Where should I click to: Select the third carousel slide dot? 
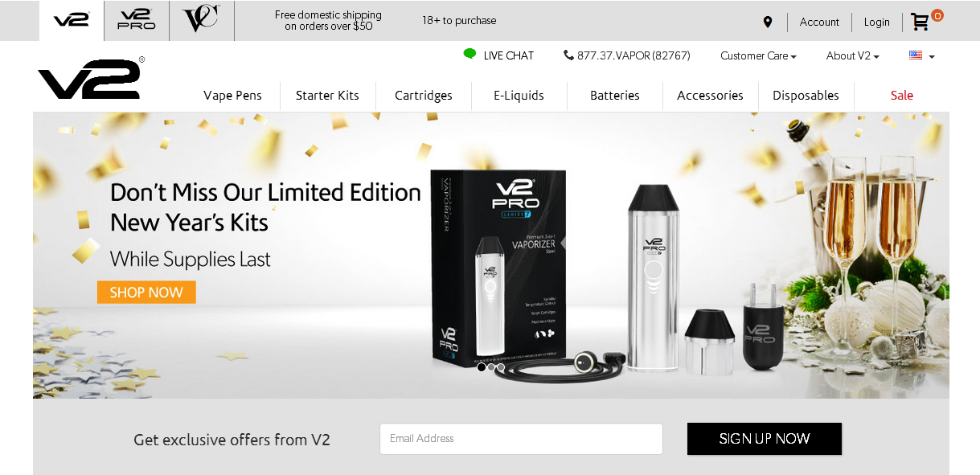coord(501,367)
